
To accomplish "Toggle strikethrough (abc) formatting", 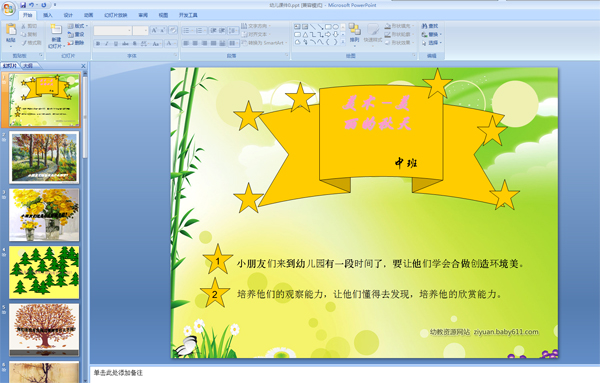I will 125,44.
